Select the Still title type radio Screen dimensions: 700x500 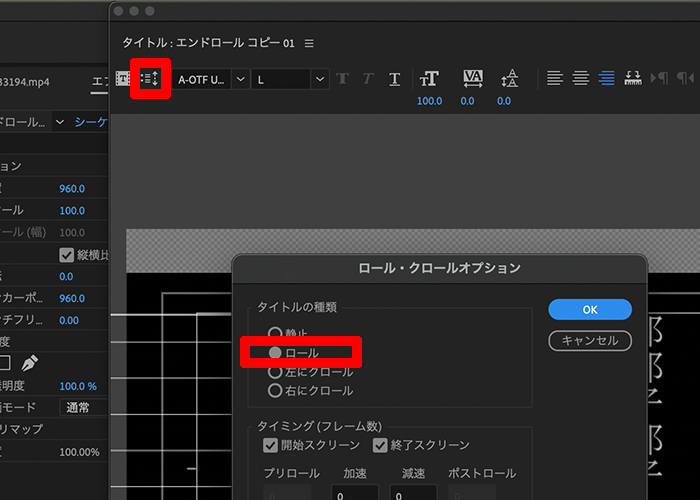pos(275,333)
